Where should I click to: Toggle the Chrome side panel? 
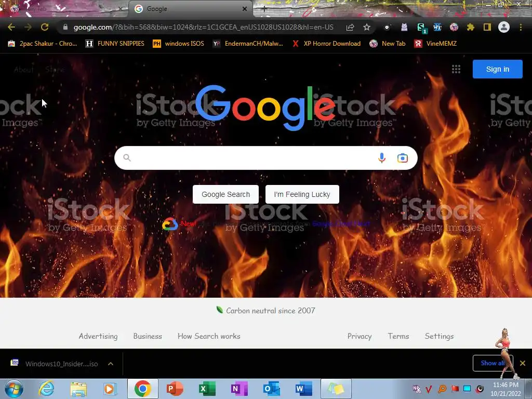click(487, 27)
